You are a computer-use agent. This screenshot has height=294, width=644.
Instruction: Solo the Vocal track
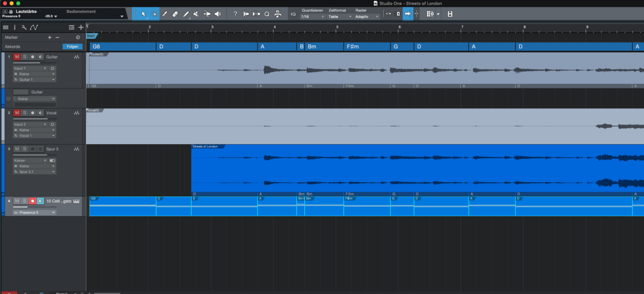24,113
